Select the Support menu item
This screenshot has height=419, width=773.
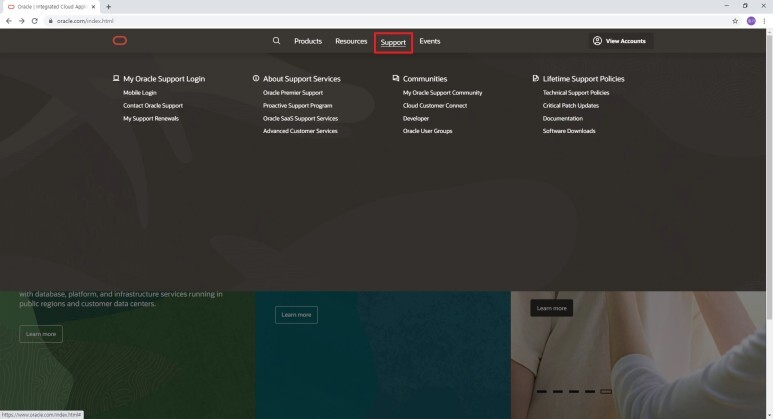pos(393,42)
